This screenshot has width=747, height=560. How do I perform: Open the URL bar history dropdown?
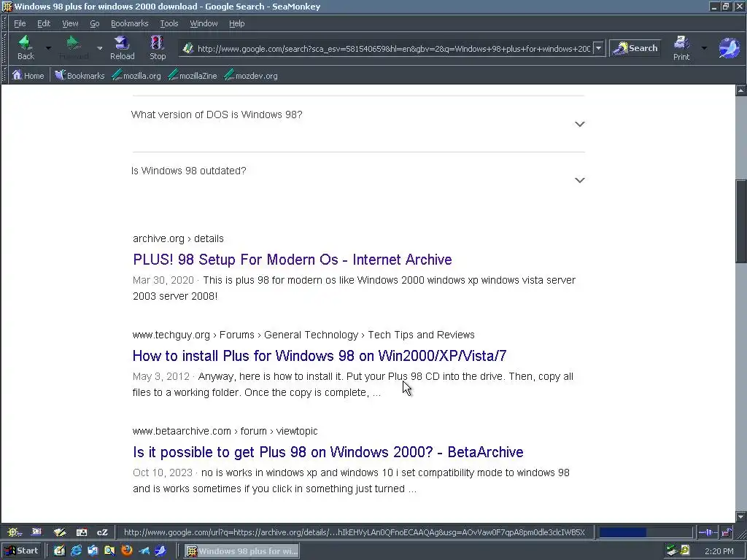coord(598,48)
